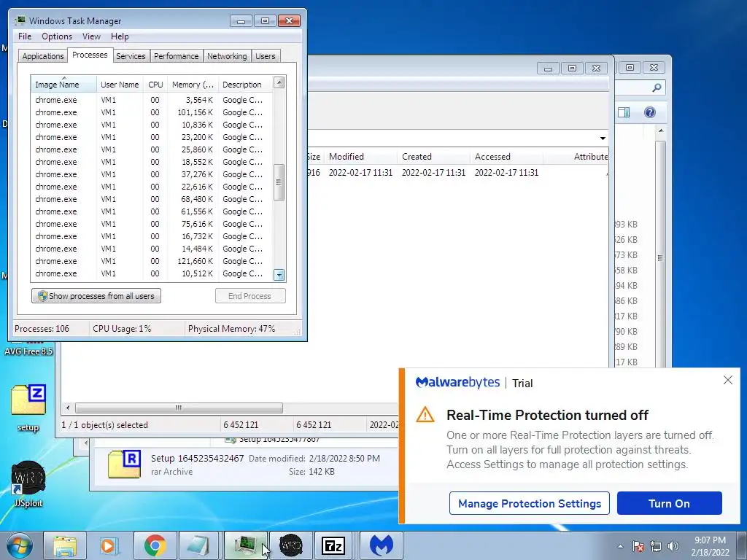Viewport: 747px width, 560px height.
Task: Show hidden tray icons arrow
Action: (x=620, y=546)
